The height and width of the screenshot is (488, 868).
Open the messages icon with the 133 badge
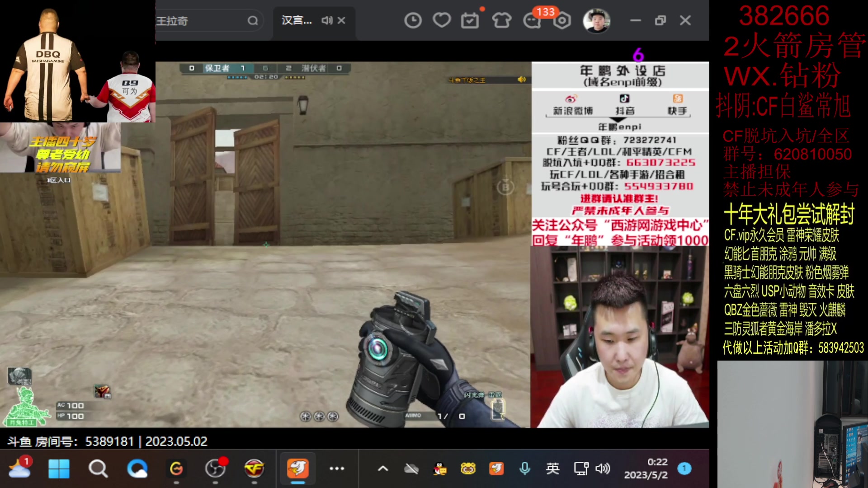click(x=533, y=20)
